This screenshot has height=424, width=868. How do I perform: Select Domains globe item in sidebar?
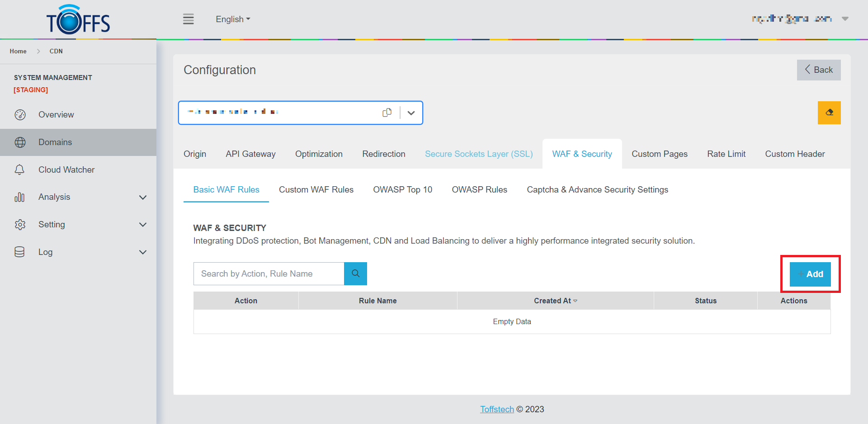[x=55, y=142]
